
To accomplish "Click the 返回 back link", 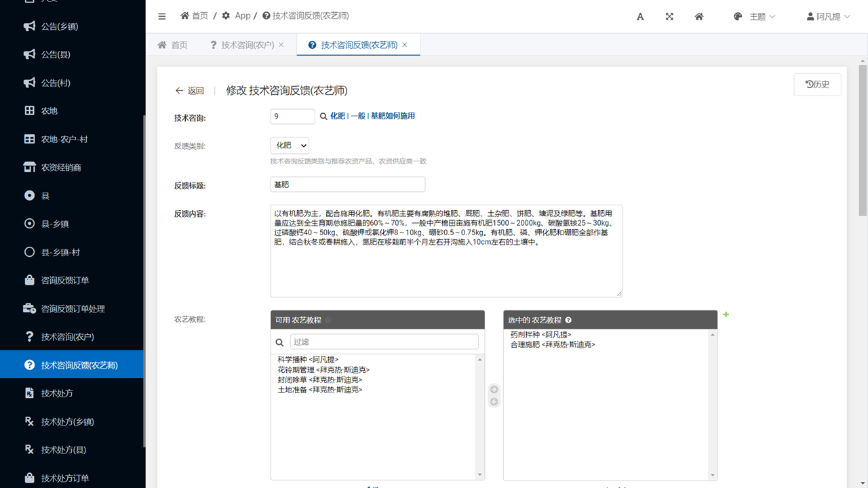I will (189, 91).
